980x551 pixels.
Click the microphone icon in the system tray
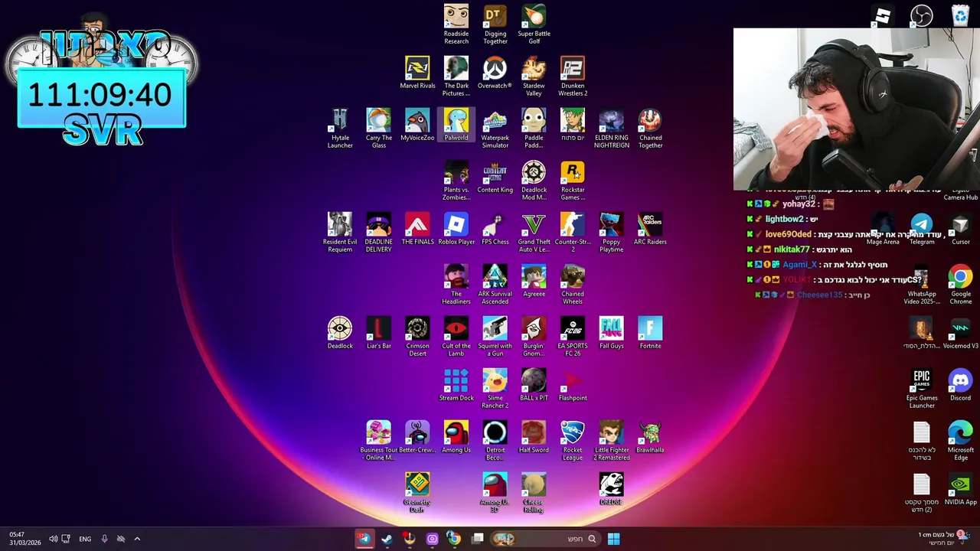(x=105, y=539)
